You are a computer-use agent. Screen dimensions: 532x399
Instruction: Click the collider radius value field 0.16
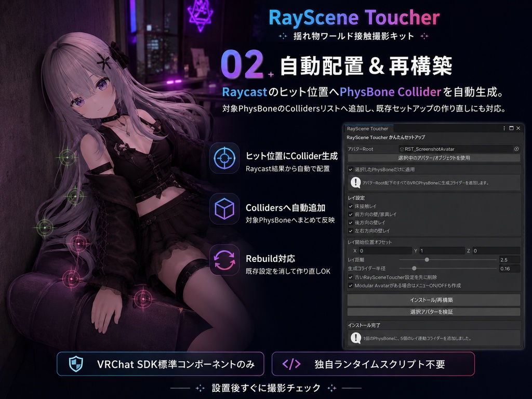[x=510, y=269]
